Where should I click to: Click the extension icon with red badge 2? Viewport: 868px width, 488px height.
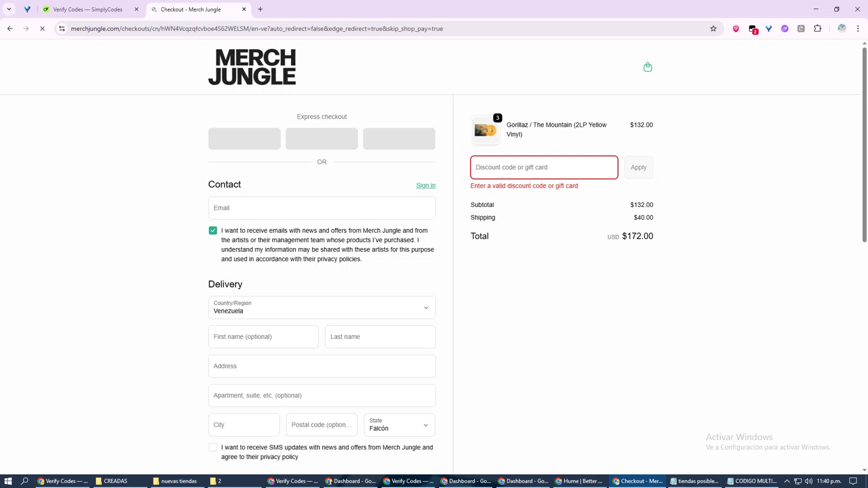(753, 29)
